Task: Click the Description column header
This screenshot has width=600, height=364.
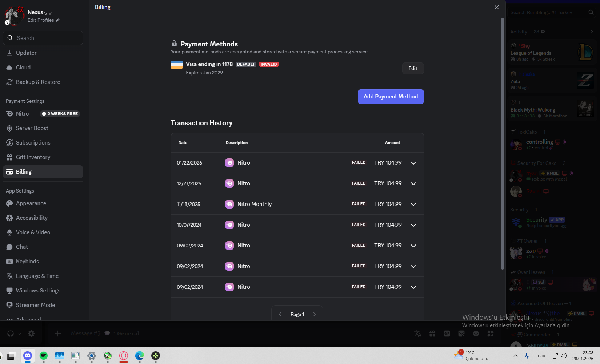Action: tap(236, 143)
